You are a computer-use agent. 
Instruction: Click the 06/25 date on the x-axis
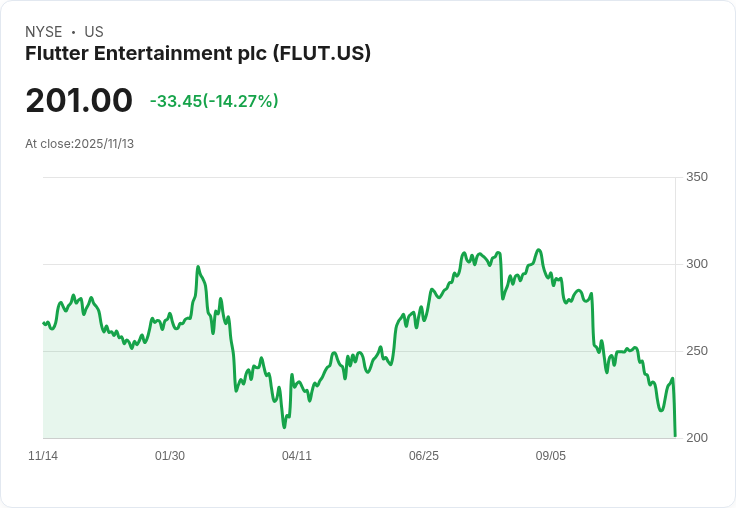coord(424,456)
